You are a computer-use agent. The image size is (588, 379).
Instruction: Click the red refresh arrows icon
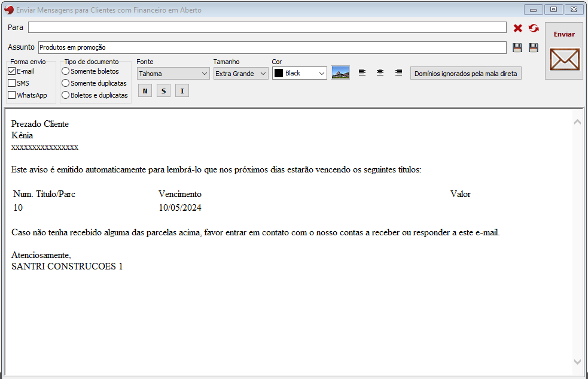534,28
